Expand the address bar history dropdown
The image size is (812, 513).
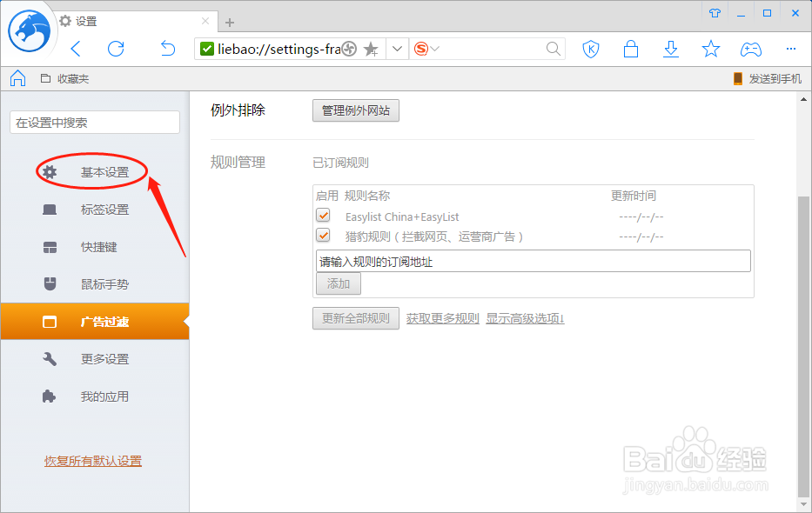tap(397, 50)
